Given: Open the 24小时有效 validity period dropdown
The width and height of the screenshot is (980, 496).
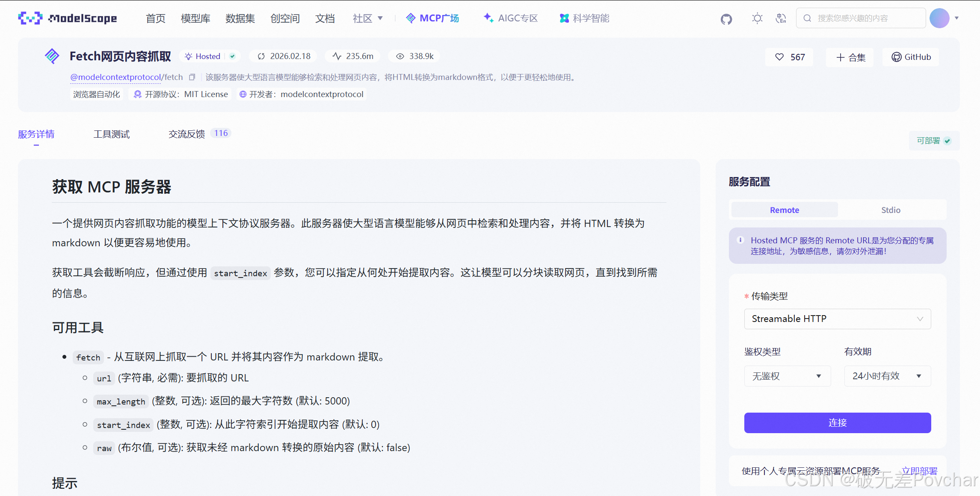Looking at the screenshot, I should pos(887,376).
